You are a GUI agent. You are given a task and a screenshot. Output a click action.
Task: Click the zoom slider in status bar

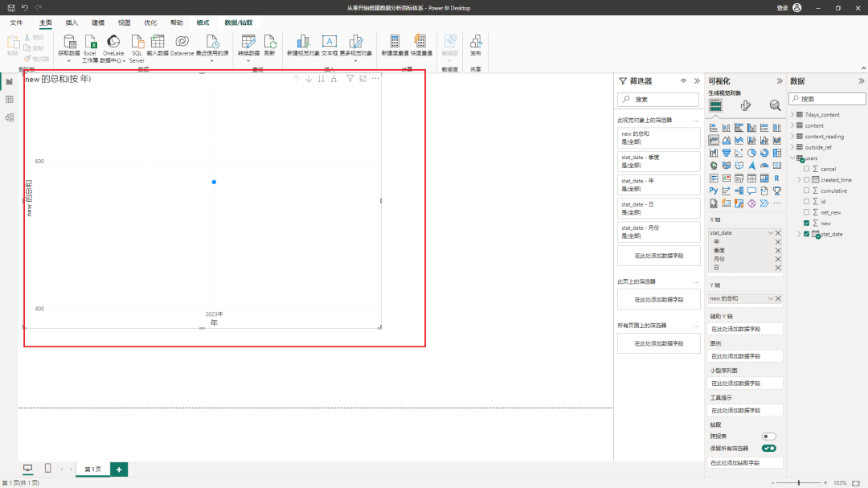pyautogui.click(x=799, y=483)
